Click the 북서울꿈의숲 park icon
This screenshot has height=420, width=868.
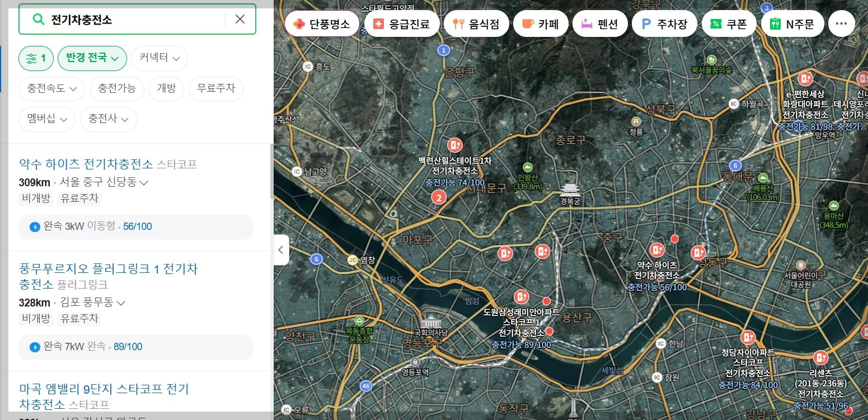click(711, 59)
